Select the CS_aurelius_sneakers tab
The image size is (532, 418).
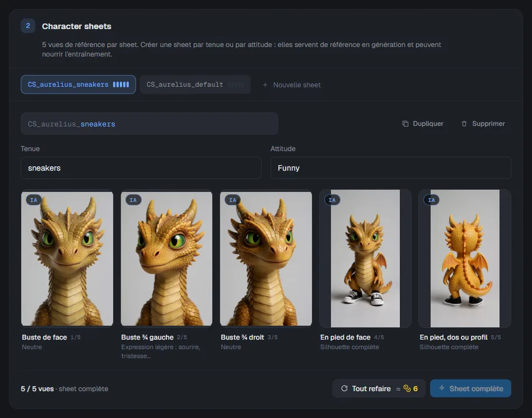[x=78, y=84]
